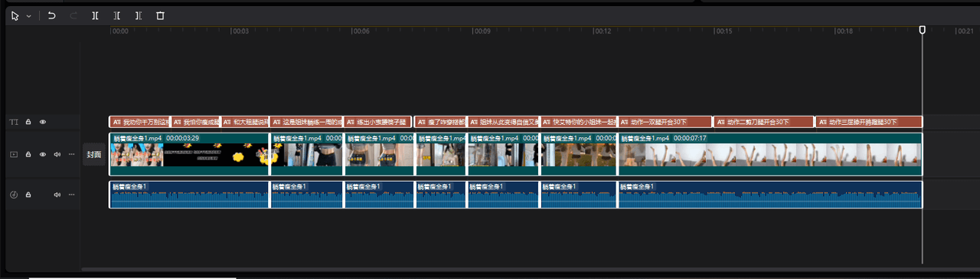Select the video clip lasting 00:00:07:17
Screen dimensions: 980x279
(x=769, y=154)
